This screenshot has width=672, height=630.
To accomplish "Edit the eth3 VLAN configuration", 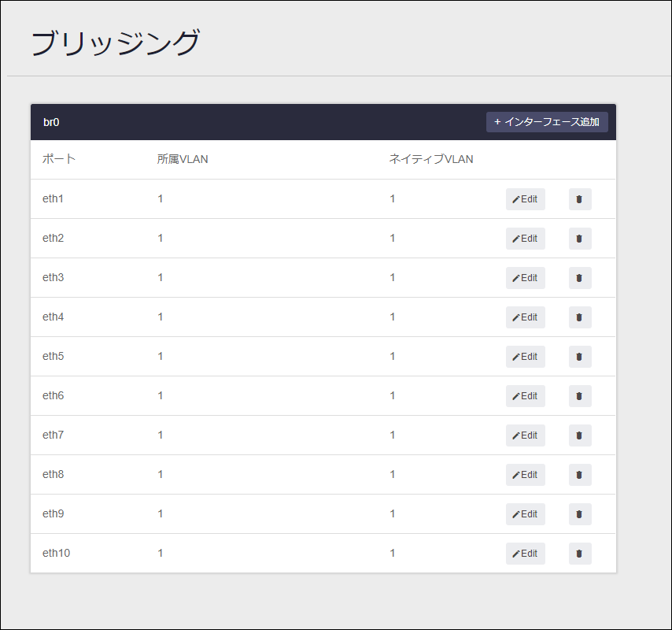I will [526, 278].
